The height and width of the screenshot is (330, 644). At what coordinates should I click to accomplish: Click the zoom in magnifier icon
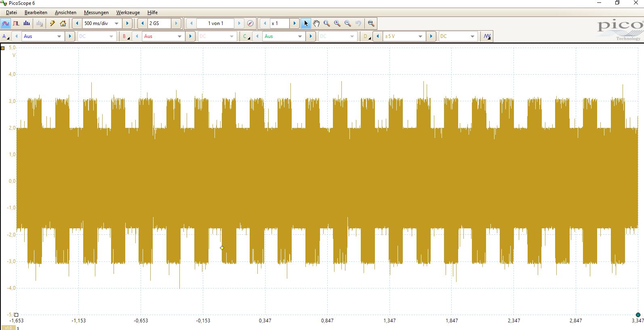(x=337, y=23)
